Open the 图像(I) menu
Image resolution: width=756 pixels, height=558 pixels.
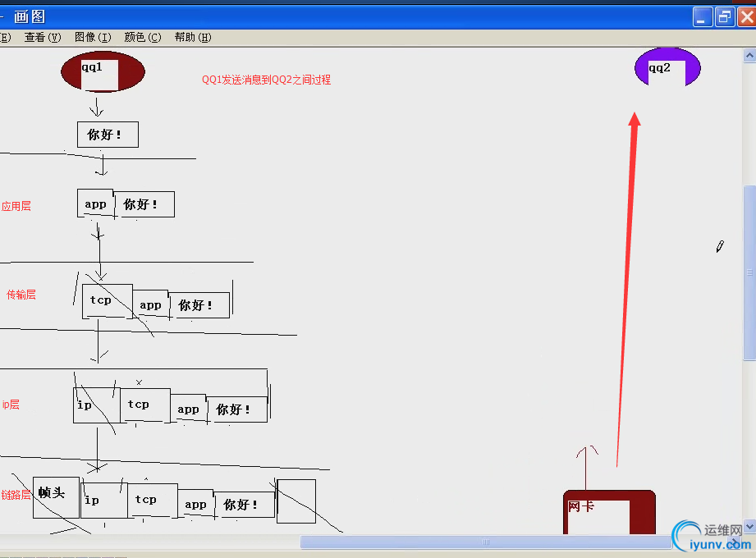(x=93, y=37)
